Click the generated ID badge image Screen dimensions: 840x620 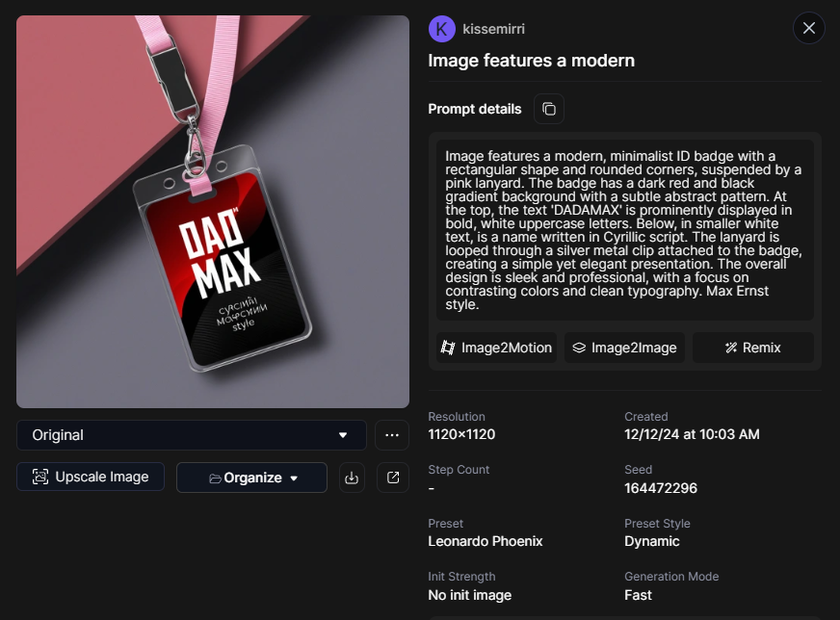coord(213,212)
